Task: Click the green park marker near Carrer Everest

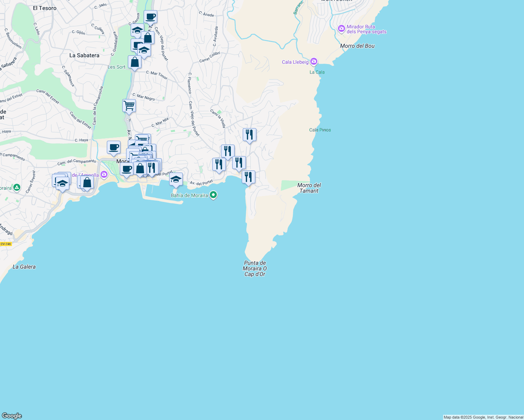Action: point(16,188)
